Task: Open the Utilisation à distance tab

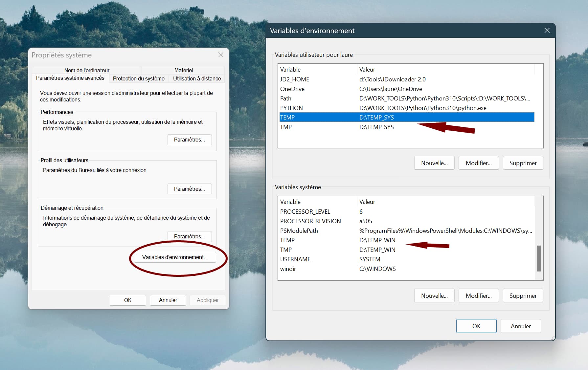Action: coord(197,78)
